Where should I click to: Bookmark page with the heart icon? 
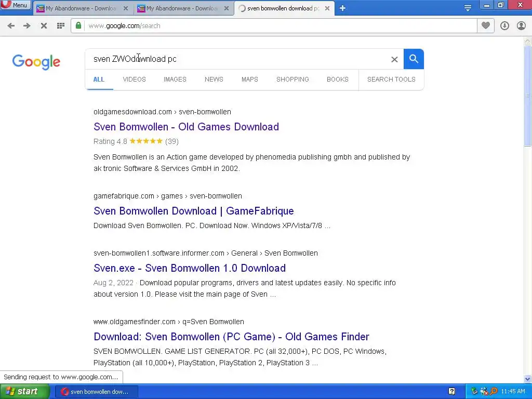[486, 25]
